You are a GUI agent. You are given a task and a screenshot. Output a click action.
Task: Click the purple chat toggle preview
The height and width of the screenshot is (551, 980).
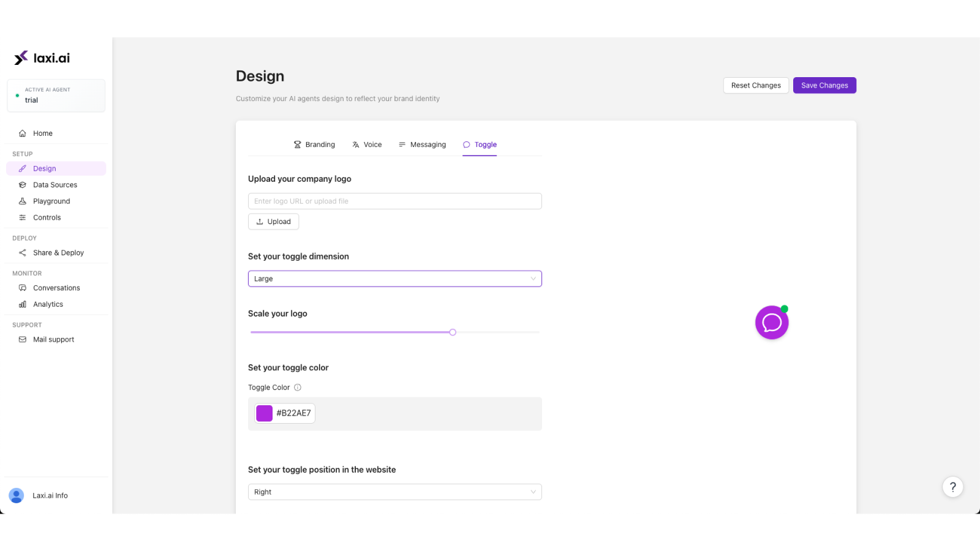pos(772,323)
